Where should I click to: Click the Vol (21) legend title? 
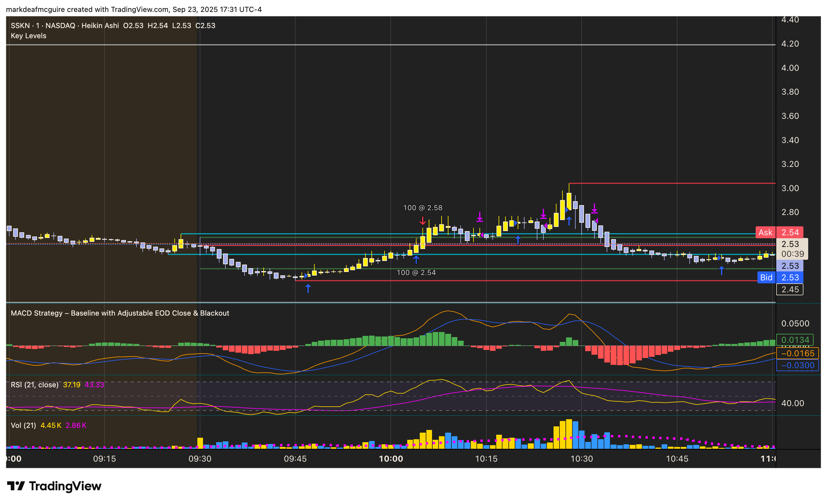pos(23,425)
